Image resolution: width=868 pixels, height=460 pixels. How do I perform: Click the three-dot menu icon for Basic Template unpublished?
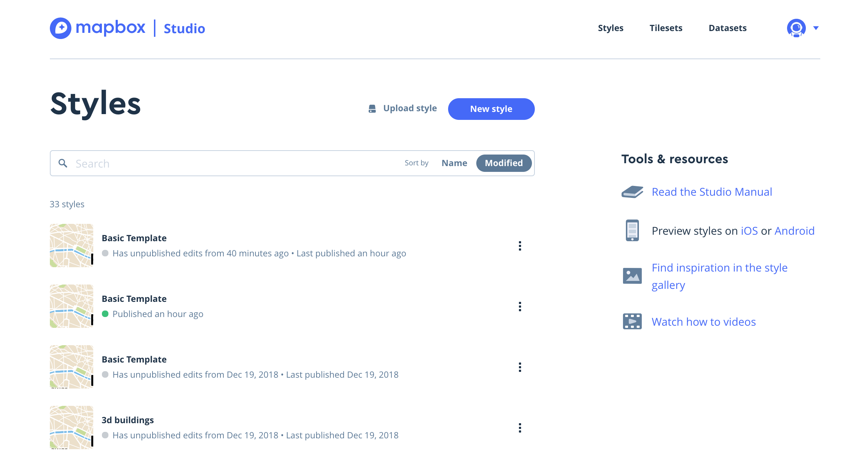520,246
